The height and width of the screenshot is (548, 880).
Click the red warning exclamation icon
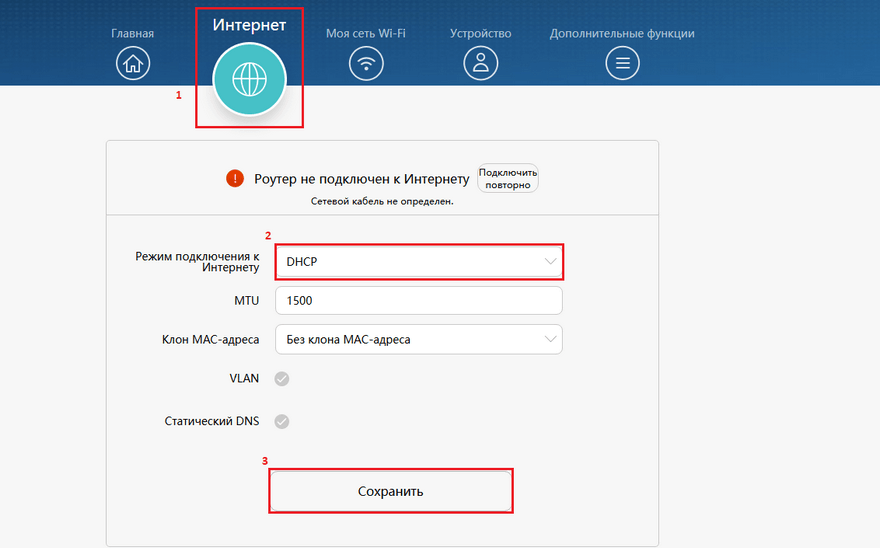(235, 179)
